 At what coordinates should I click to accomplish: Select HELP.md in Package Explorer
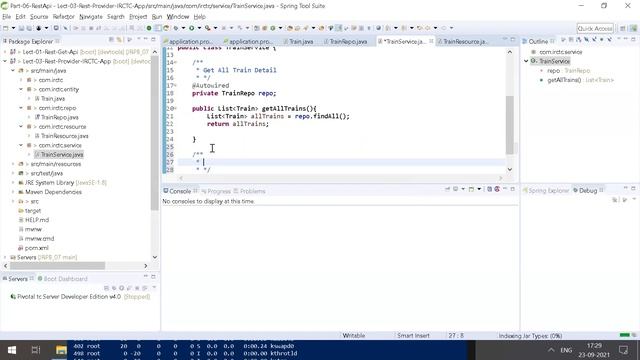coord(37,220)
